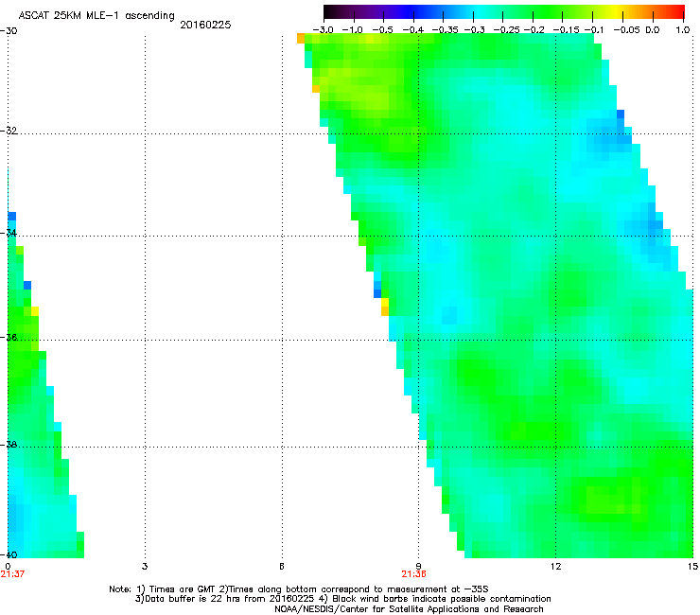Click the longitude axis label "3"
This screenshot has height=615, width=700.
pyautogui.click(x=145, y=567)
